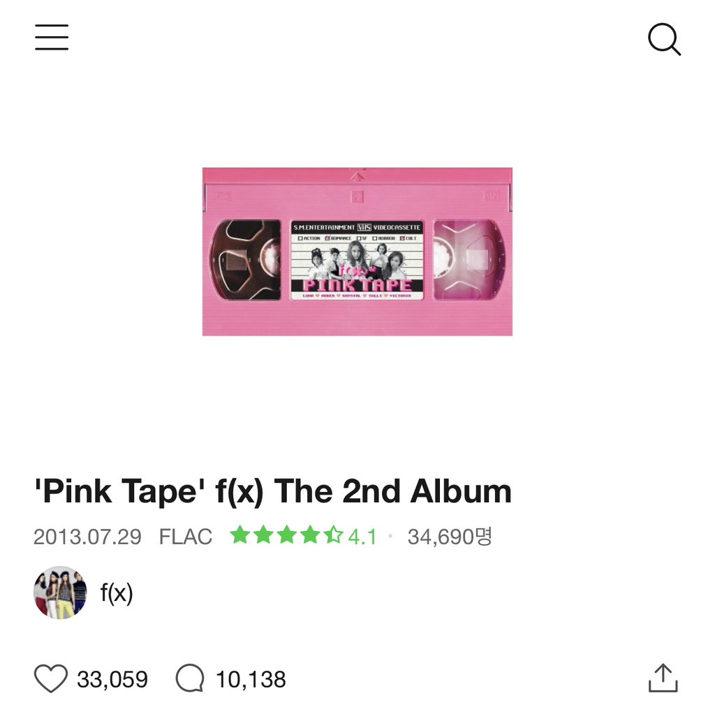This screenshot has height=728, width=715.
Task: Like the album with the heart icon
Action: pos(51,678)
